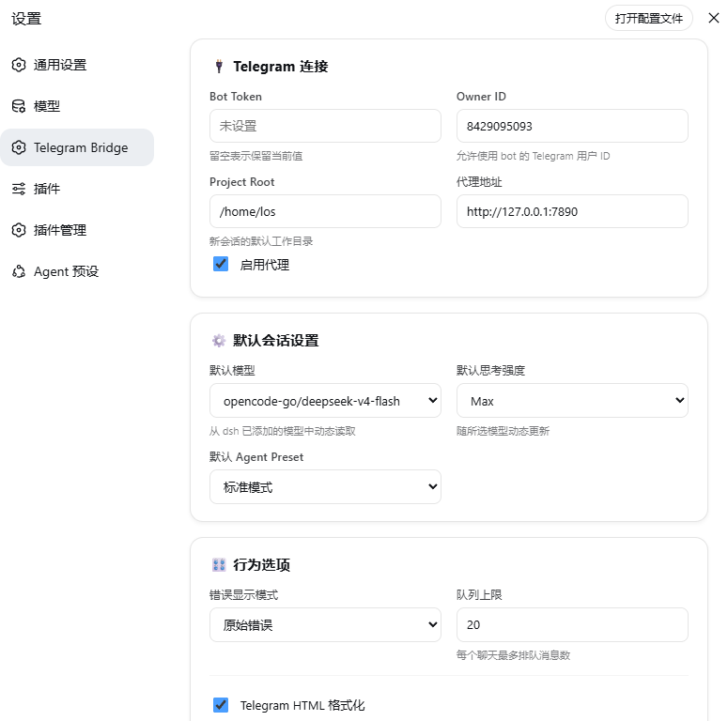Click the 从 dsh 已添加的模型中动态读取 hint

click(x=283, y=431)
